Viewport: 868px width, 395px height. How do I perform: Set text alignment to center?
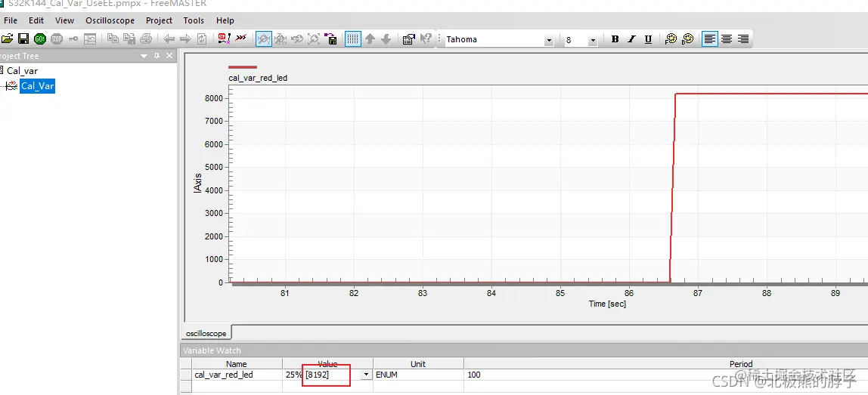[x=727, y=39]
